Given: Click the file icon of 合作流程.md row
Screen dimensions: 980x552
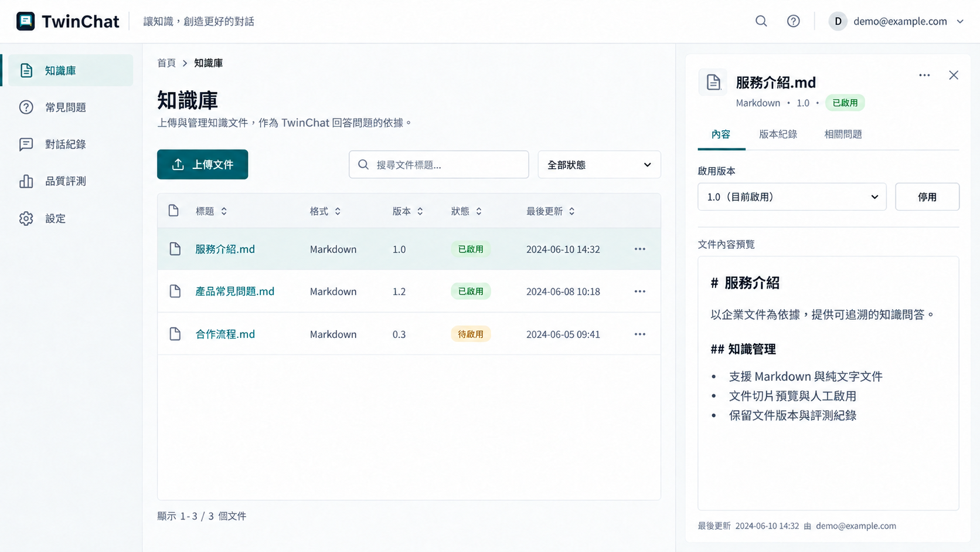Looking at the screenshot, I should coord(175,334).
